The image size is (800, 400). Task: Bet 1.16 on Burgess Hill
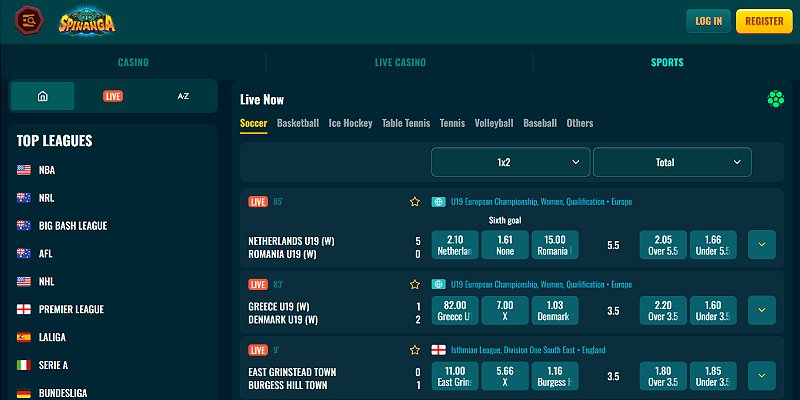[x=555, y=376]
